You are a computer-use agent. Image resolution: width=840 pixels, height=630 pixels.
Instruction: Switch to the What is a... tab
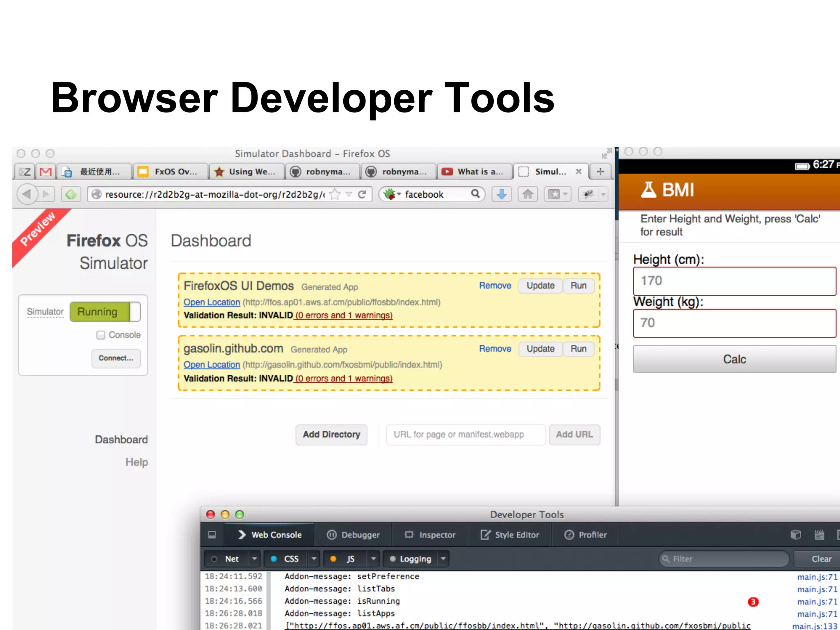coord(475,171)
